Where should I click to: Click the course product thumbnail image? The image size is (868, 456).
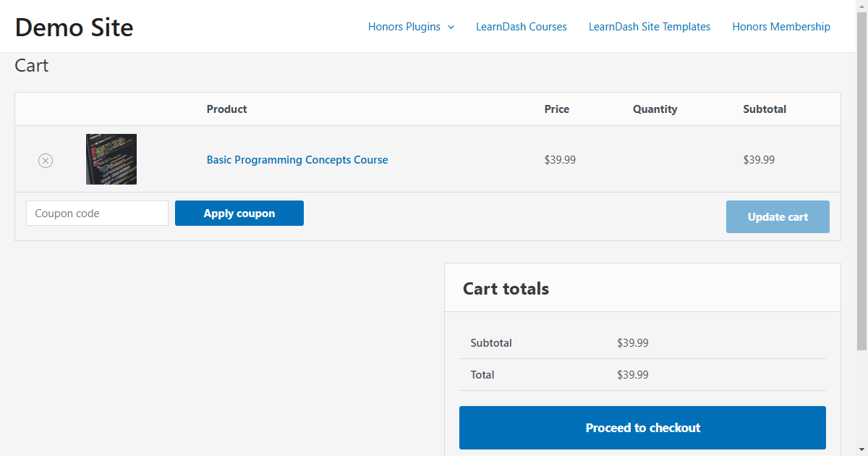pos(111,159)
